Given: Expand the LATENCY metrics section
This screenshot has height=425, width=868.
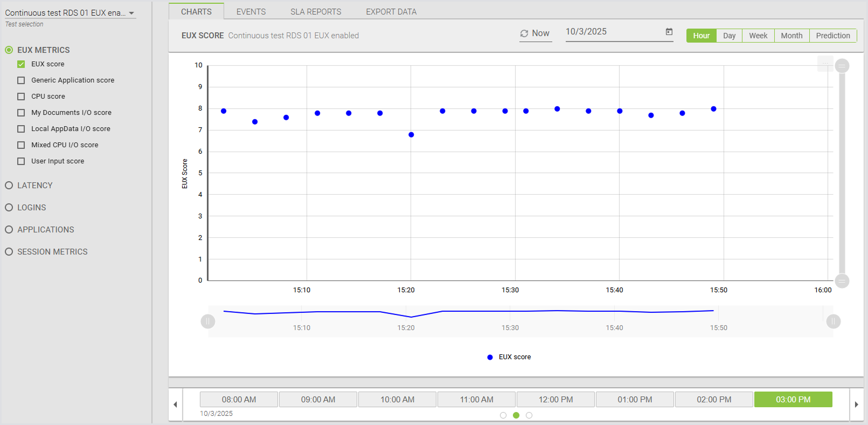Looking at the screenshot, I should tap(9, 186).
